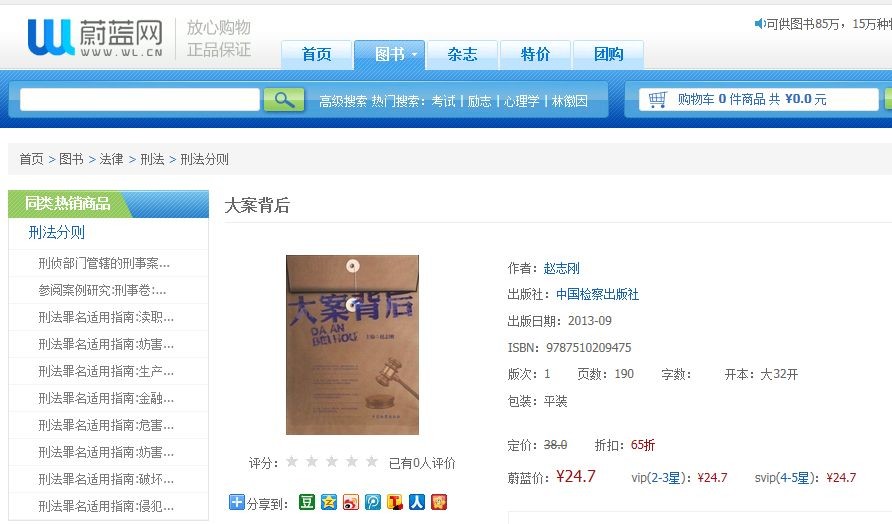This screenshot has height=524, width=892.
Task: Rate the book five stars
Action: point(371,461)
